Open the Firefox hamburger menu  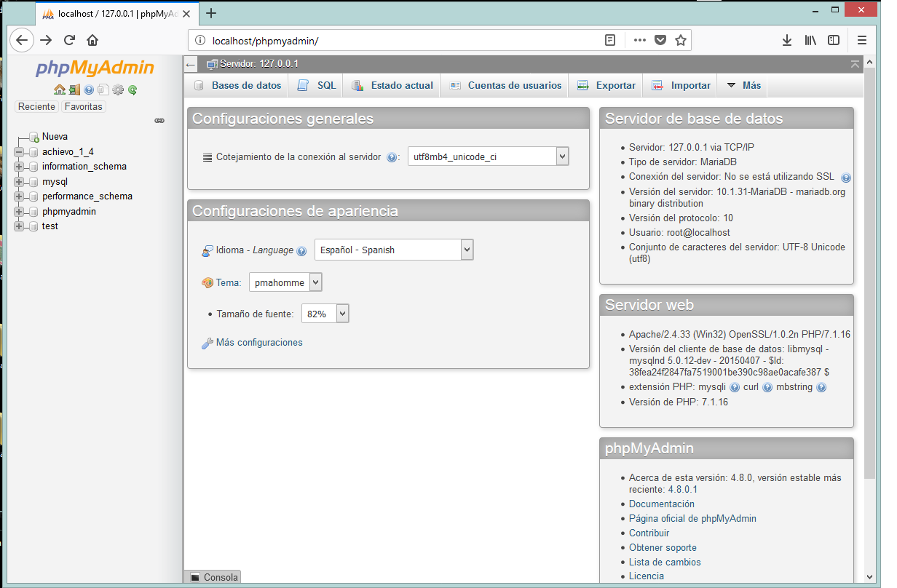(x=862, y=41)
